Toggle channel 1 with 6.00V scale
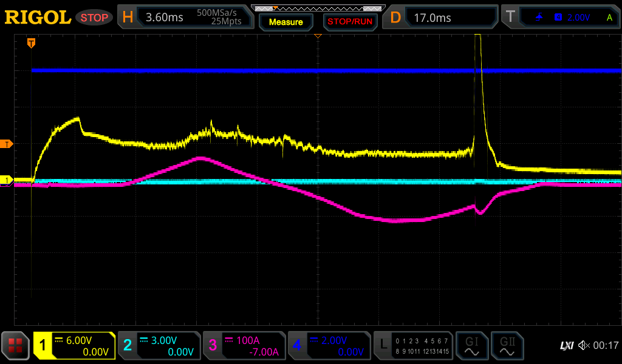This screenshot has width=622, height=364. [74, 346]
